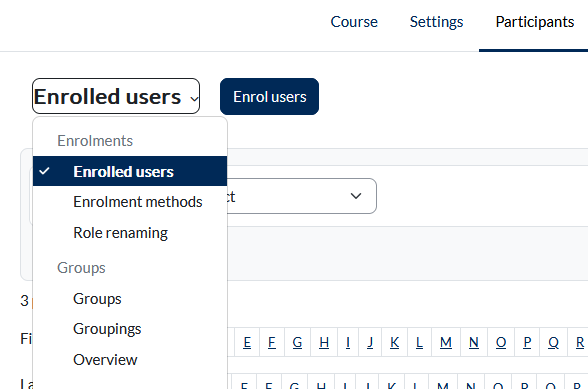Screen dimensions: 588x389
Task: Switch to the Course tab
Action: [x=354, y=22]
